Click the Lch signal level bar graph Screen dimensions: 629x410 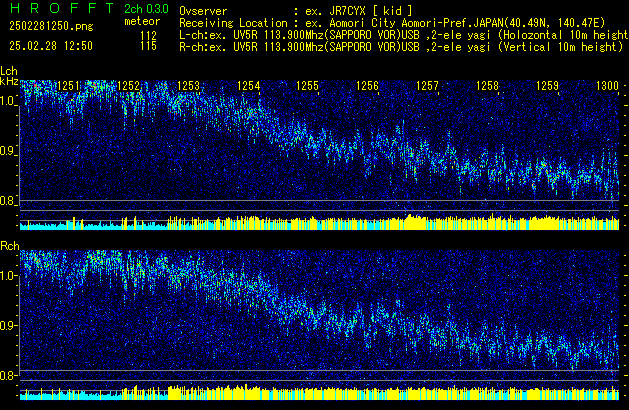(x=319, y=222)
